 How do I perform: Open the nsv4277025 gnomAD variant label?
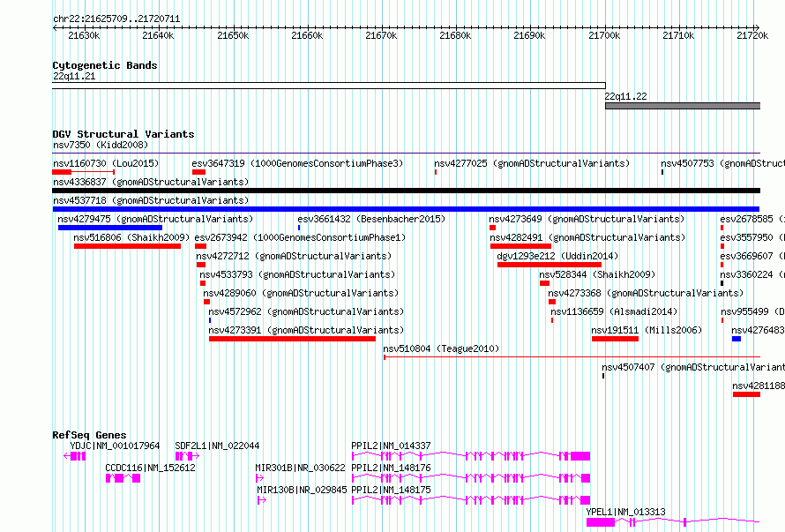point(532,163)
